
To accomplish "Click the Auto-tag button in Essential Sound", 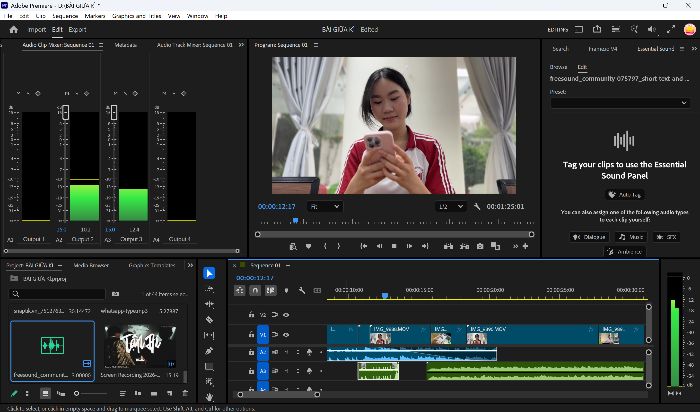I will tap(625, 195).
